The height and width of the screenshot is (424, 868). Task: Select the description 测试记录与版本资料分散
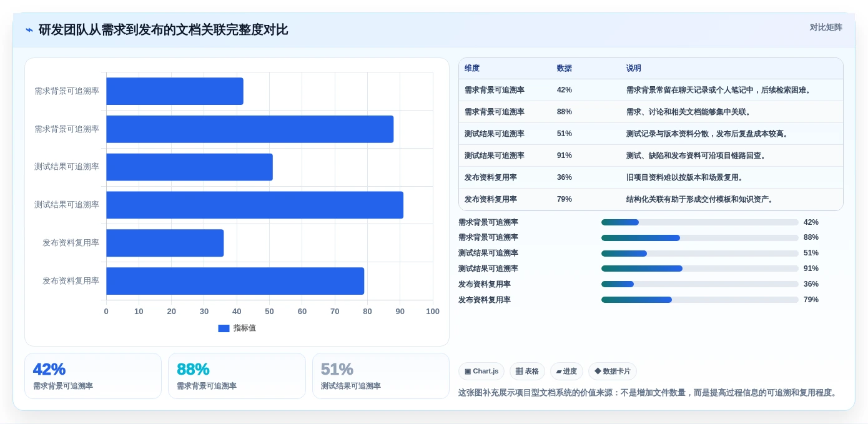[x=668, y=134]
